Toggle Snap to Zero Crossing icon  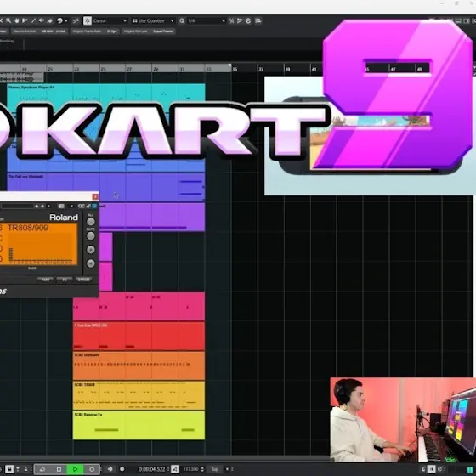click(76, 20)
